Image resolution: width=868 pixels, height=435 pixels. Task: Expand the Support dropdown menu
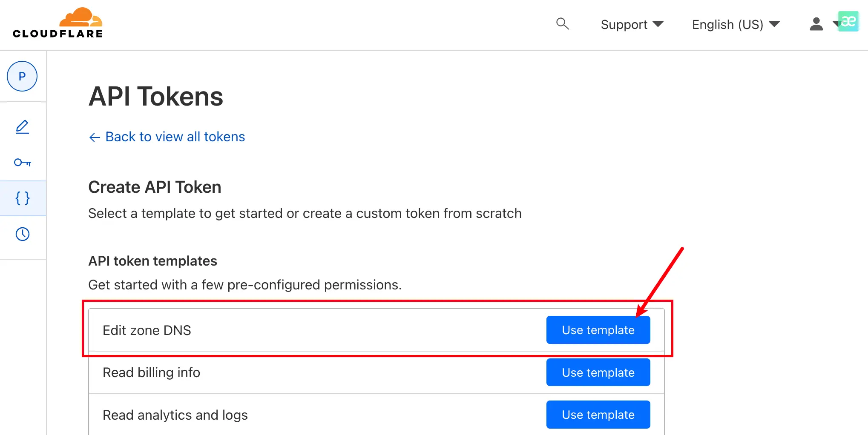[632, 25]
